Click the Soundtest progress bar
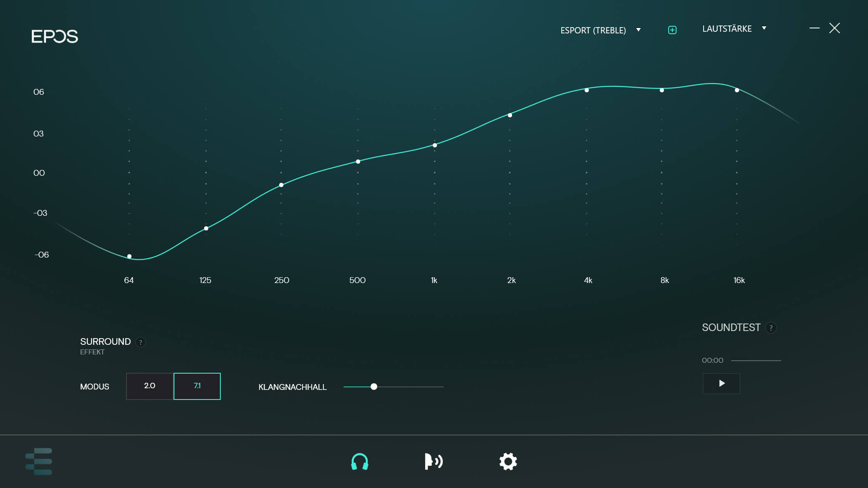The height and width of the screenshot is (488, 868). [x=756, y=361]
